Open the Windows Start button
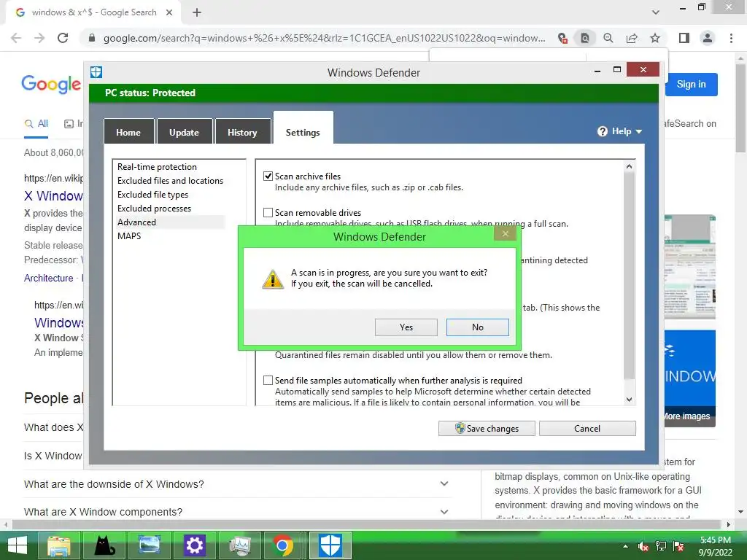This screenshot has height=560, width=747. click(x=18, y=545)
